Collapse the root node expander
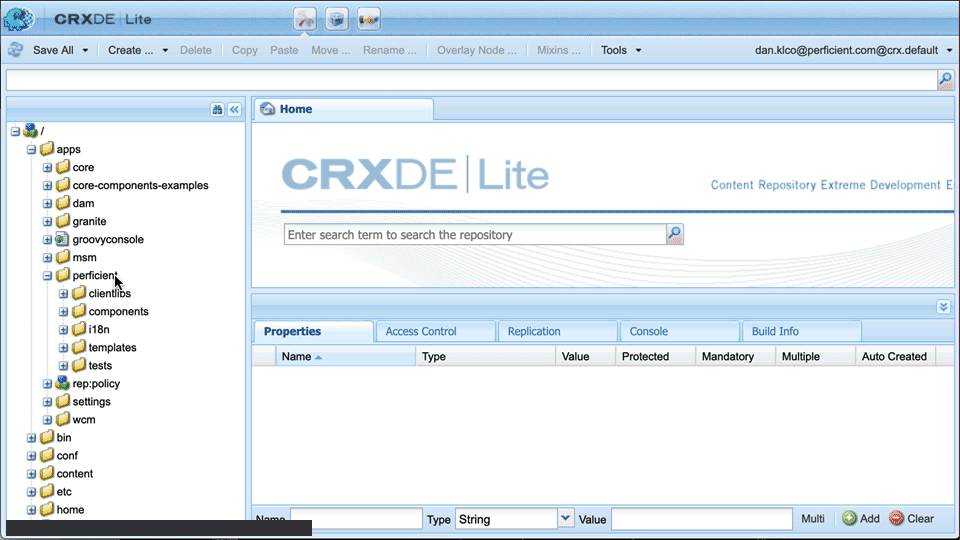960x540 pixels. point(15,132)
